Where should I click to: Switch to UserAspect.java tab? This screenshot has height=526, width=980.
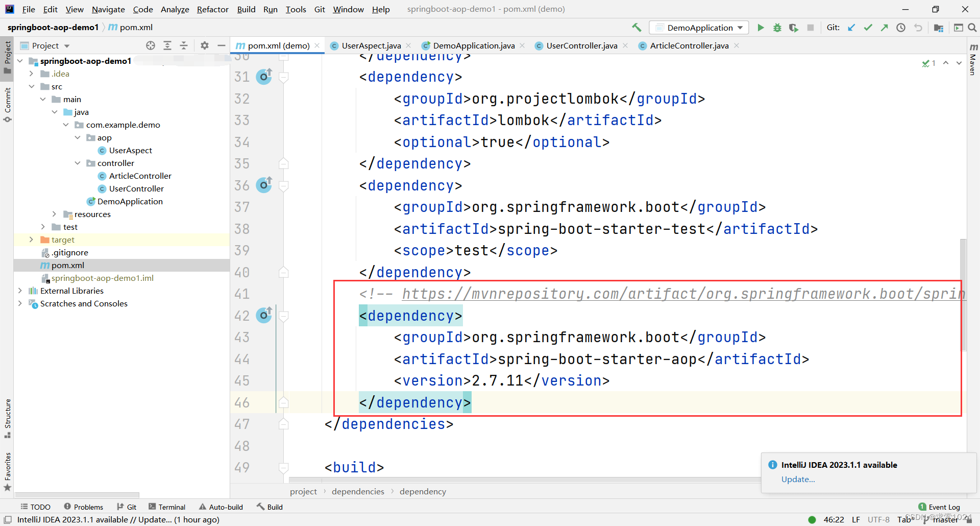coord(371,45)
